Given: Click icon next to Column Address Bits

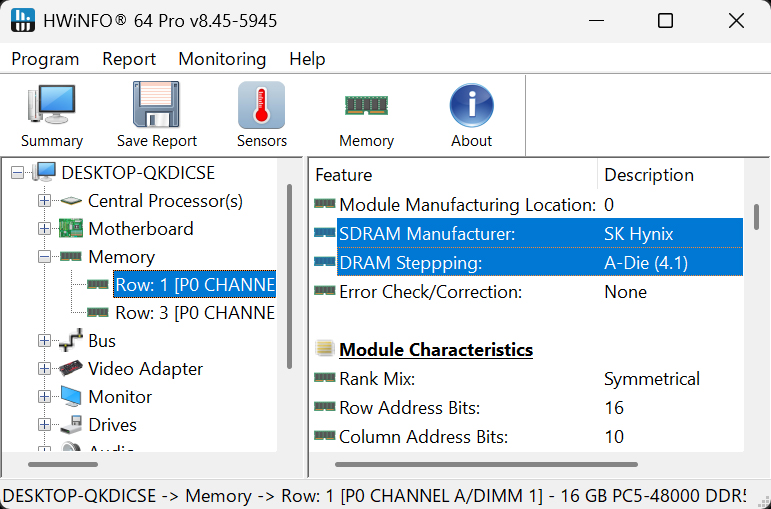Looking at the screenshot, I should tap(325, 435).
